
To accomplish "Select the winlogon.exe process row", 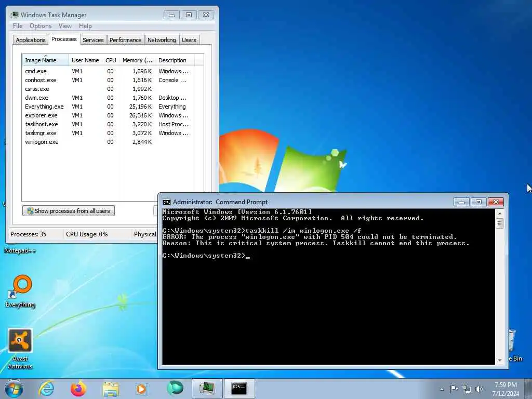I will [x=109, y=142].
